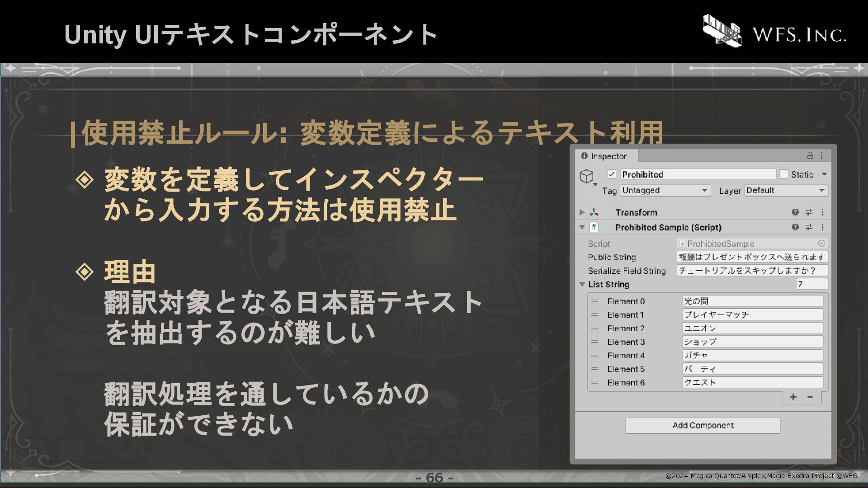The width and height of the screenshot is (868, 488).
Task: Open Transform component help icon
Action: point(795,212)
